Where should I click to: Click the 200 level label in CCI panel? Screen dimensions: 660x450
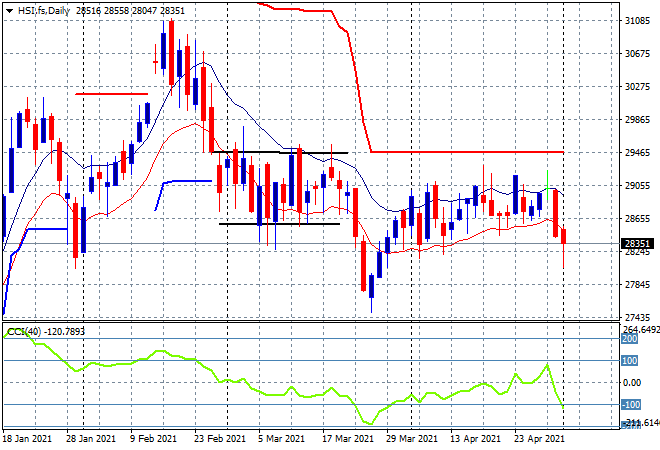629,339
